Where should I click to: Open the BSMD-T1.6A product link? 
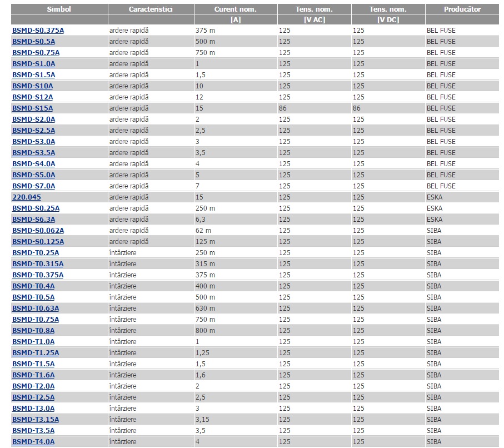point(33,375)
